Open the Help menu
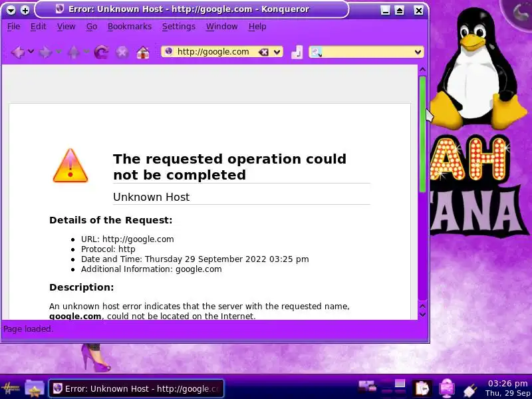The width and height of the screenshot is (532, 399). click(257, 27)
